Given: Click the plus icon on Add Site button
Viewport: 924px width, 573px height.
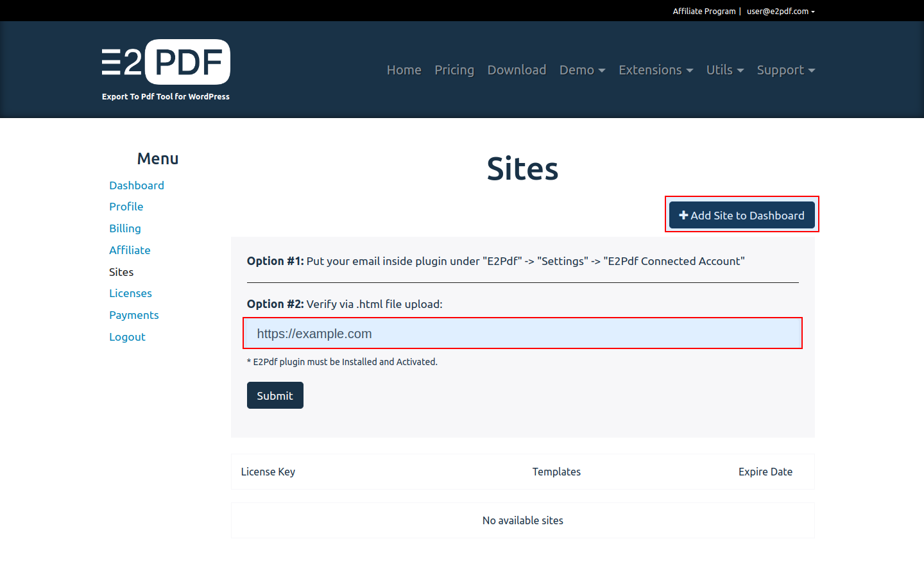Looking at the screenshot, I should click(683, 216).
